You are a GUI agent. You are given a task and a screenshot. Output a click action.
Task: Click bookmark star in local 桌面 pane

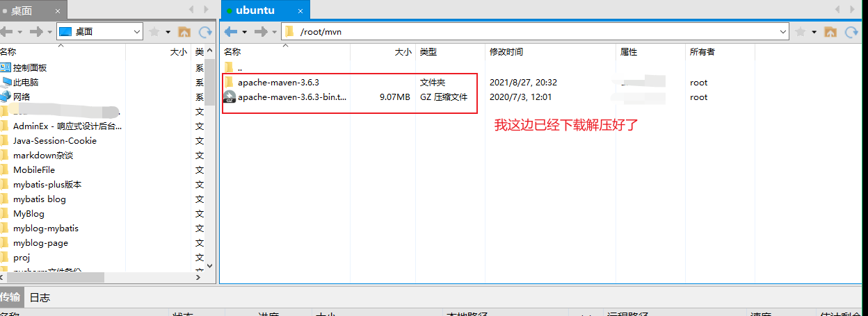154,32
